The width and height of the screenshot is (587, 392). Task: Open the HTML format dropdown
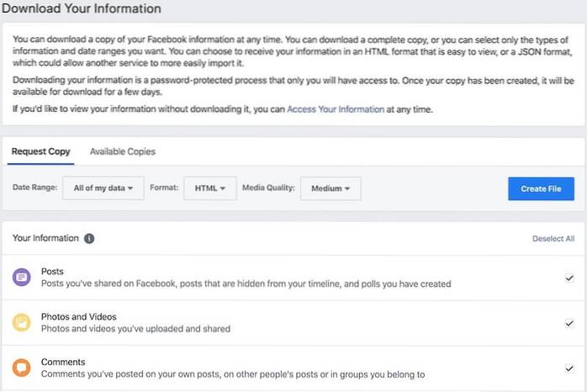coord(210,188)
